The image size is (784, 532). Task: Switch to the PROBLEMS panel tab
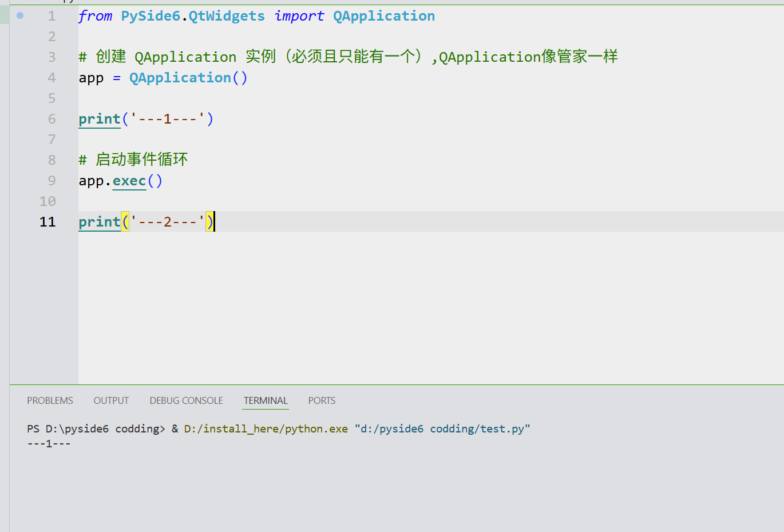[50, 400]
